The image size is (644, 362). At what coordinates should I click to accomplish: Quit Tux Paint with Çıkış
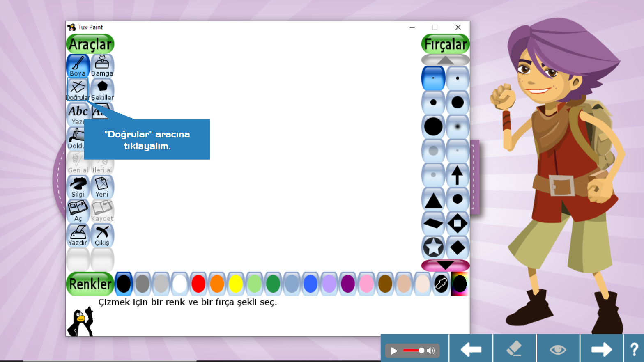102,235
